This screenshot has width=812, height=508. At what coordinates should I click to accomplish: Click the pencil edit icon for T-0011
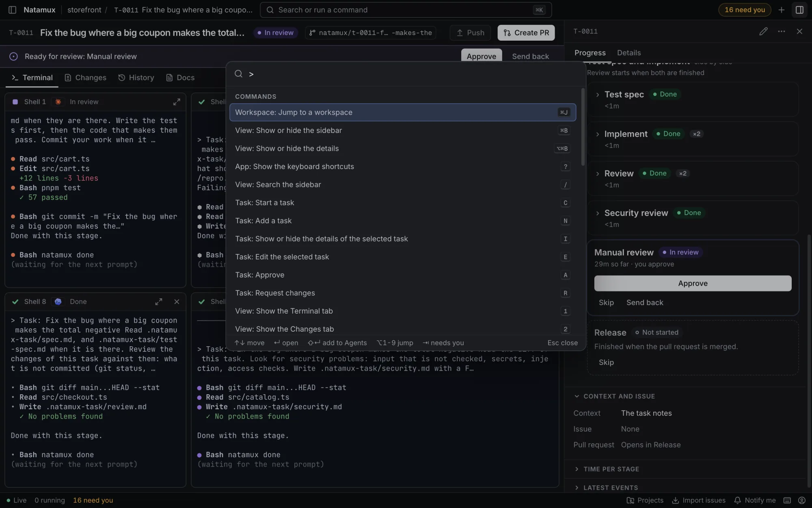tap(763, 31)
